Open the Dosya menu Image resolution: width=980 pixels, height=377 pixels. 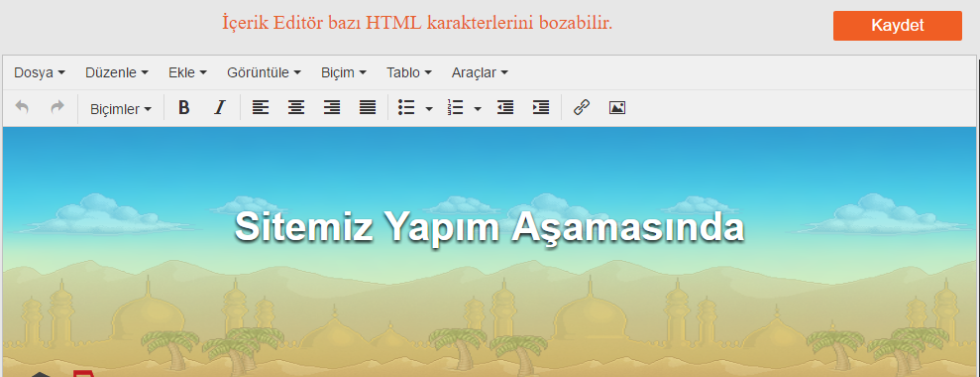40,72
